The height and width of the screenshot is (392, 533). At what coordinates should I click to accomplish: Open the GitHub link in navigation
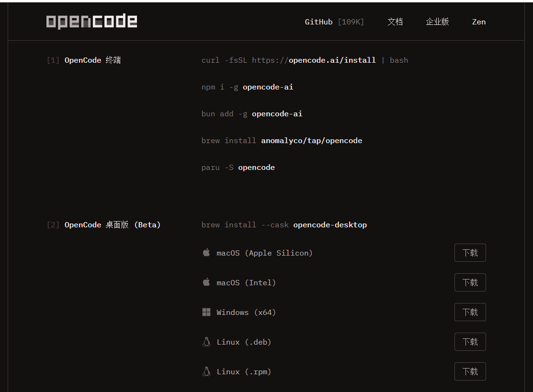(334, 22)
